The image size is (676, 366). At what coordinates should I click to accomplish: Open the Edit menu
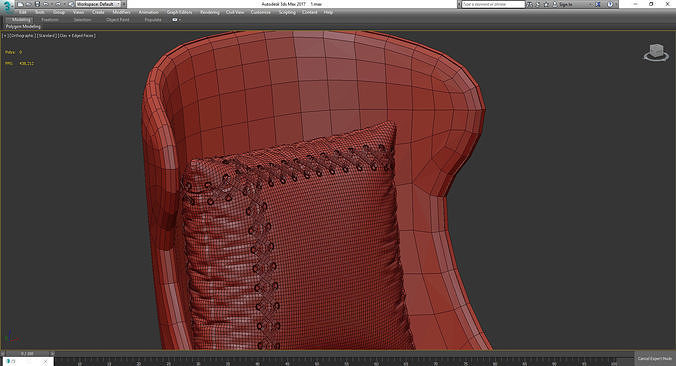click(x=23, y=12)
